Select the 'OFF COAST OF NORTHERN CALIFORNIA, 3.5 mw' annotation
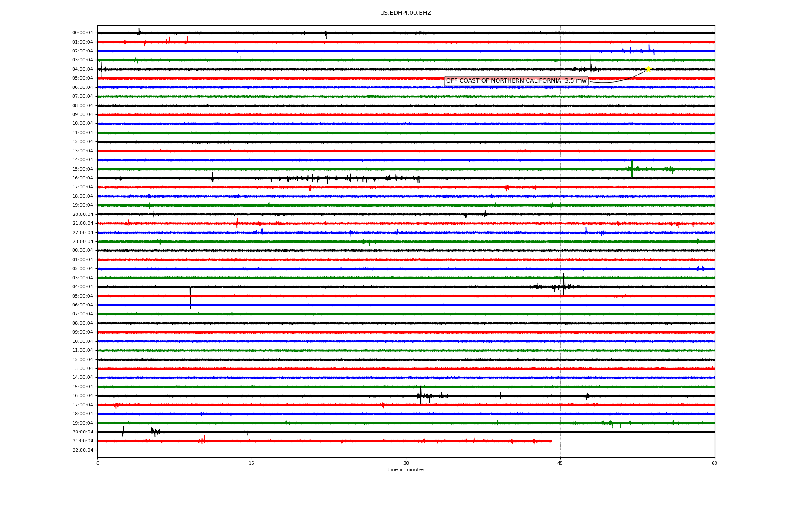812x508 pixels. click(x=516, y=81)
